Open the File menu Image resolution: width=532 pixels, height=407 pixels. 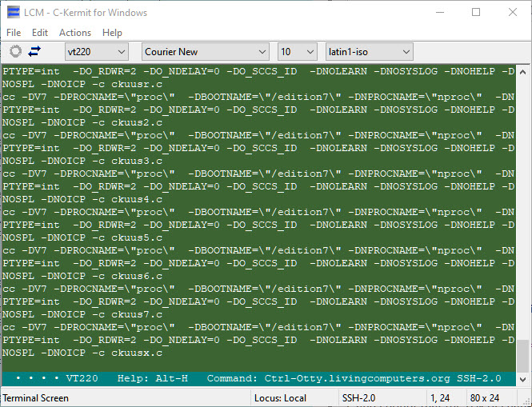[14, 33]
